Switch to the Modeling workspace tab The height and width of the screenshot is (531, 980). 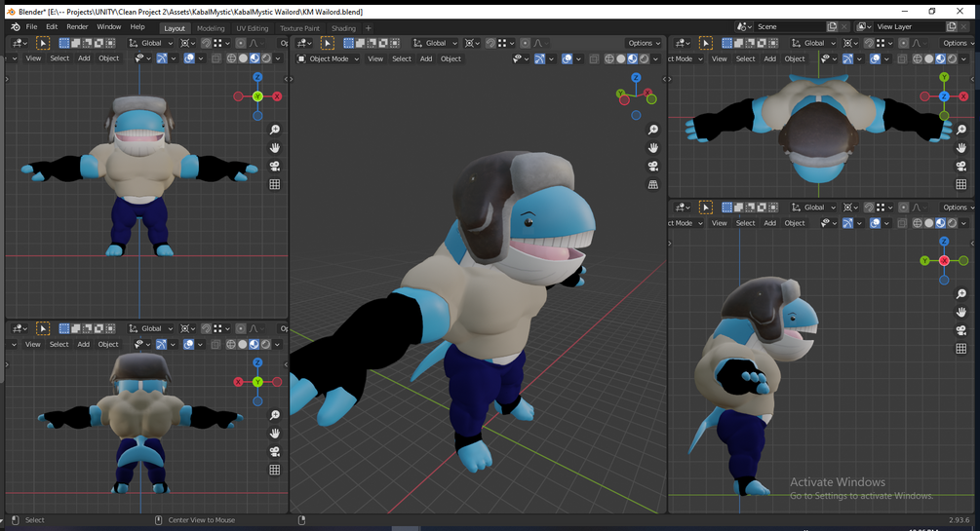click(211, 28)
